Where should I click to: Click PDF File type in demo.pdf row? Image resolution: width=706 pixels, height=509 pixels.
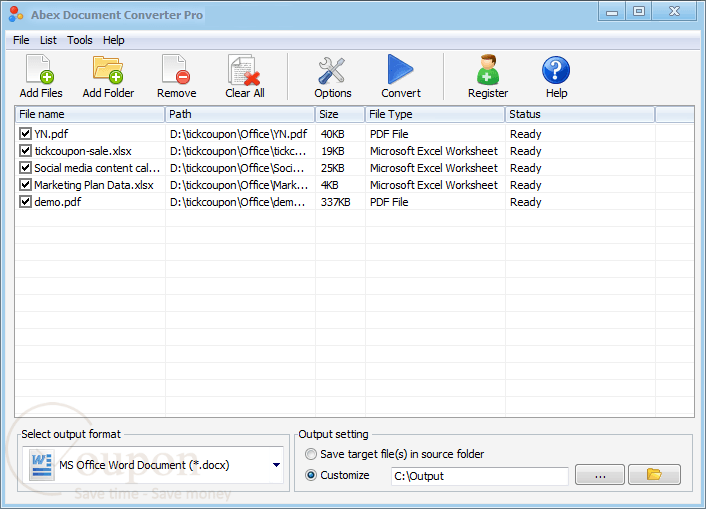click(389, 202)
